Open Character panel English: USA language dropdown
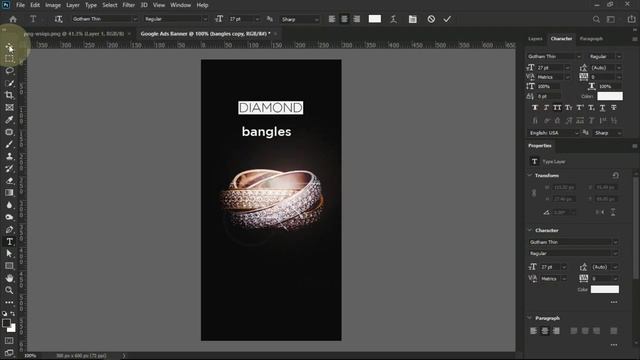The height and width of the screenshot is (360, 640). 576,133
